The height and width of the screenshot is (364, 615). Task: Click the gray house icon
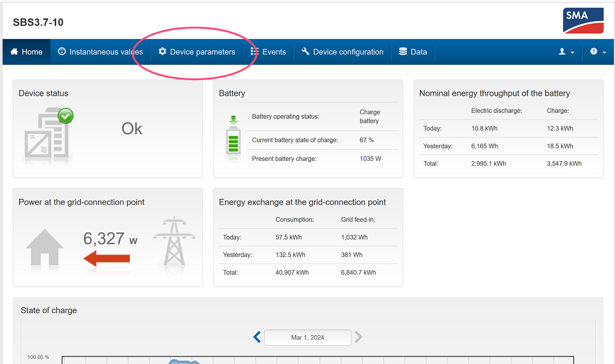point(45,247)
